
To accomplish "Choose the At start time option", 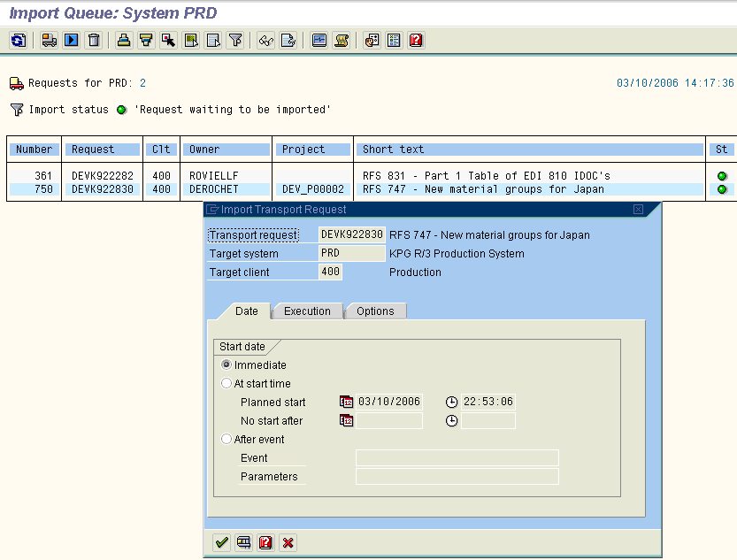I will click(x=226, y=383).
